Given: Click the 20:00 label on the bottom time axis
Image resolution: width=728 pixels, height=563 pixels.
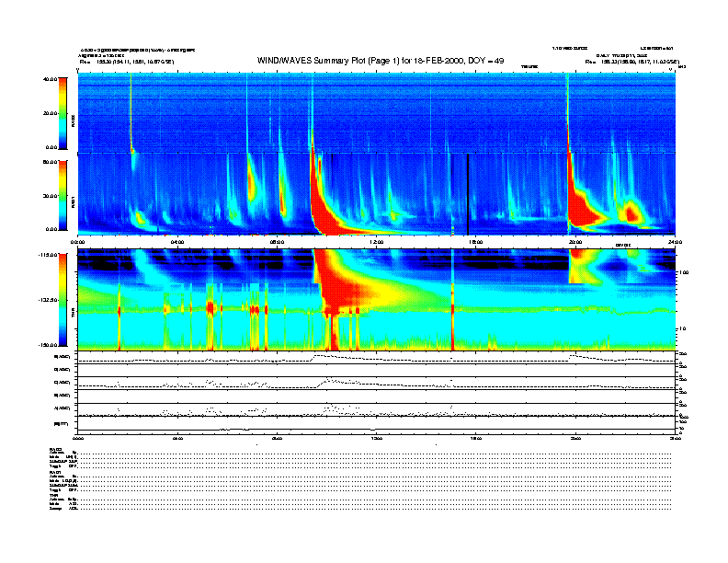Looking at the screenshot, I should click(x=575, y=438).
